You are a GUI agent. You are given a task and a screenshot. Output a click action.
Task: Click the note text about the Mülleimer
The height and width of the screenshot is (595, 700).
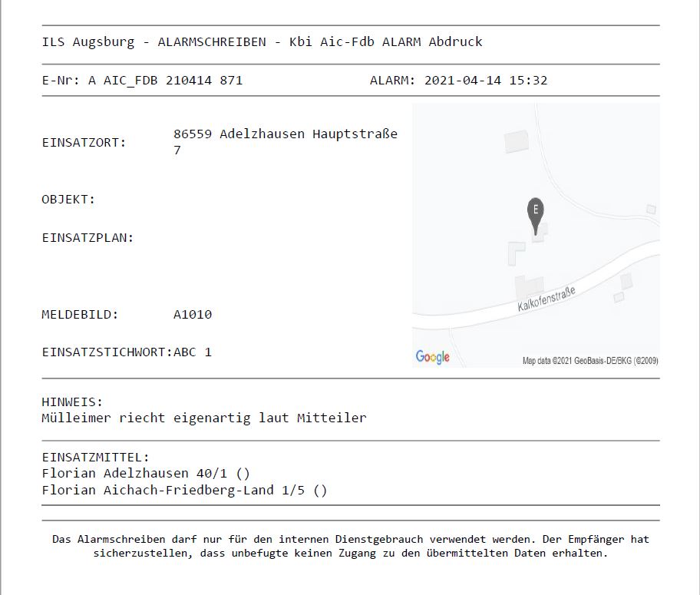pyautogui.click(x=204, y=418)
